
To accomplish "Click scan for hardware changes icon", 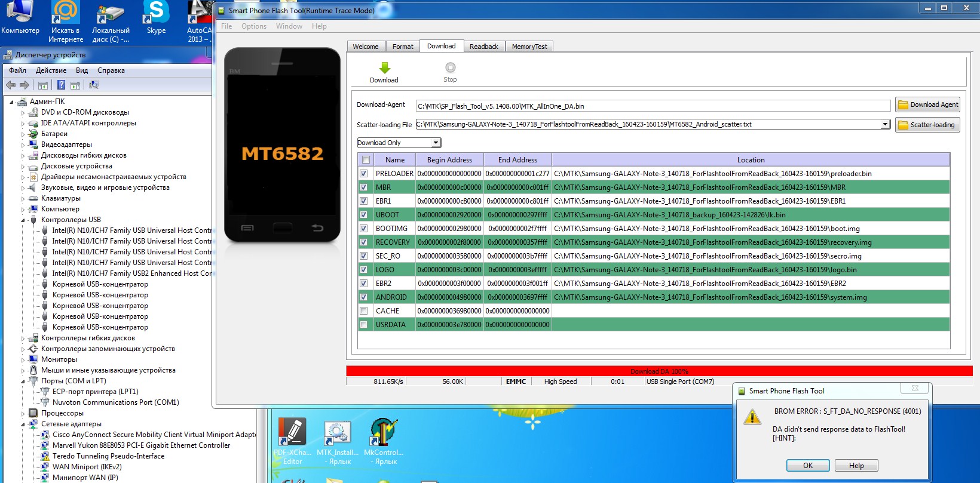I will click(x=94, y=85).
